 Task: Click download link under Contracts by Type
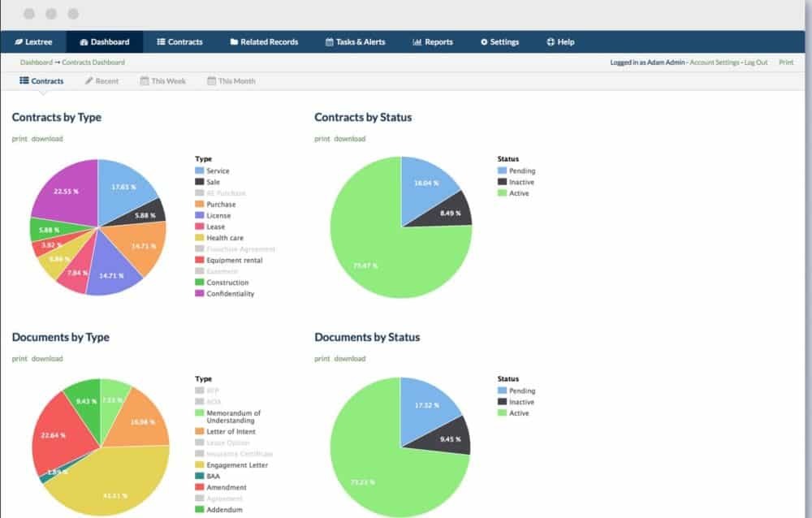(x=47, y=139)
